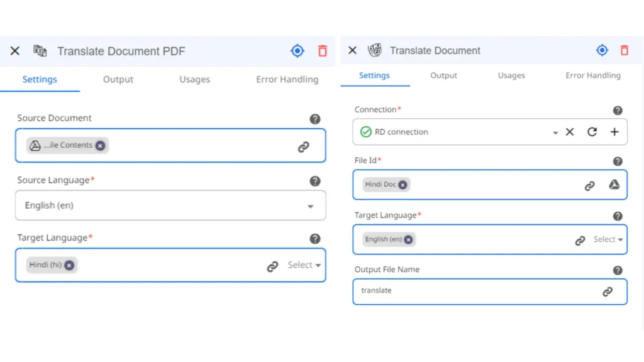The width and height of the screenshot is (644, 362).
Task: Click the link icon in Source Document field
Action: [x=304, y=146]
